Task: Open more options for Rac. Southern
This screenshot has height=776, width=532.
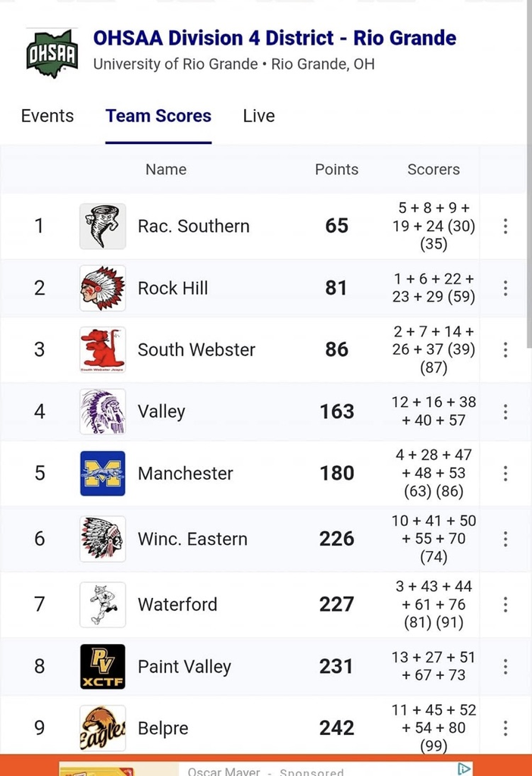Action: point(505,226)
